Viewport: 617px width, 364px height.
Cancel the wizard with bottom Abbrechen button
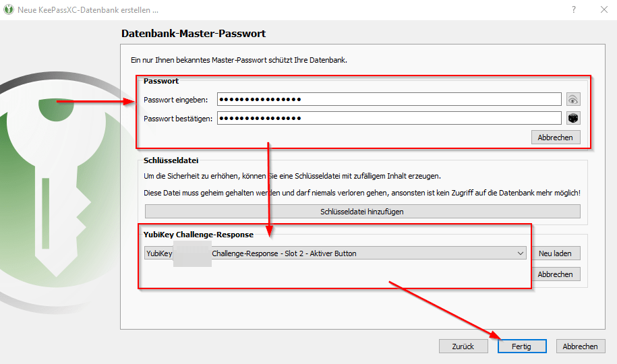(x=580, y=346)
